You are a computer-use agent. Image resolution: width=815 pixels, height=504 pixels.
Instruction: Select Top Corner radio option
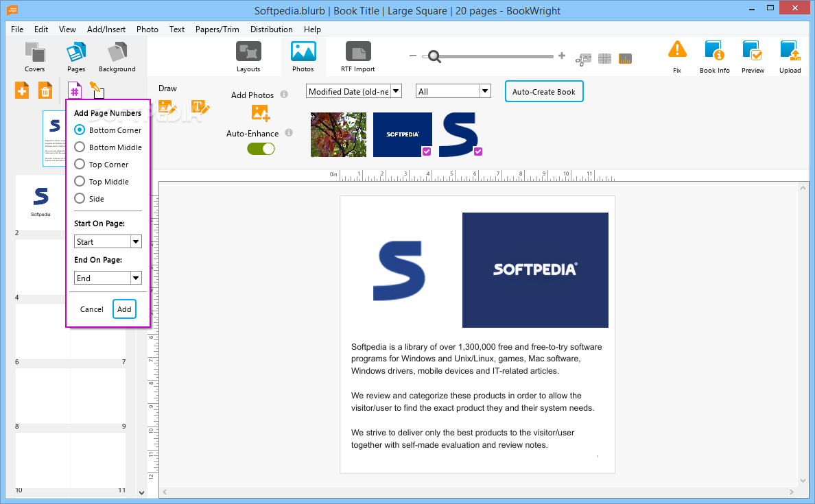click(80, 164)
